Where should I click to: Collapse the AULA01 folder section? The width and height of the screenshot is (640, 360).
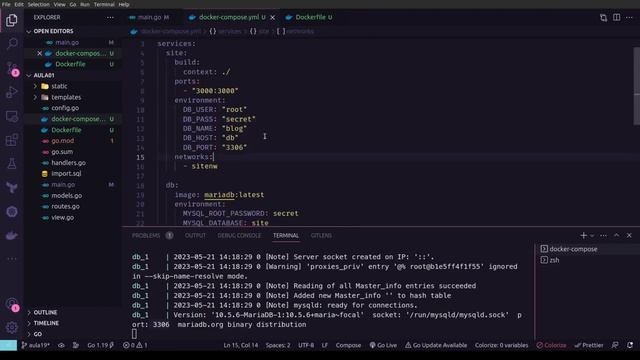[44, 75]
